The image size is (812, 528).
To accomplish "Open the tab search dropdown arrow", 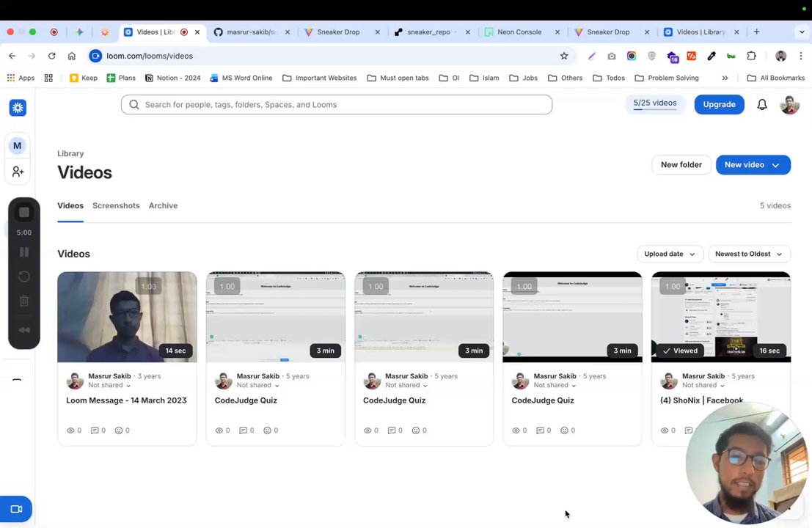I will (802, 32).
